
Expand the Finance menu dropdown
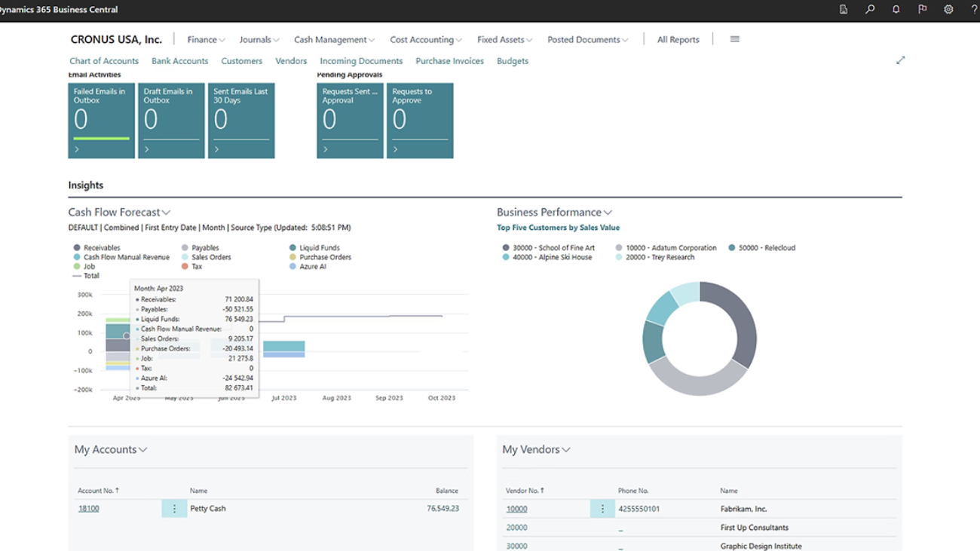pos(206,40)
